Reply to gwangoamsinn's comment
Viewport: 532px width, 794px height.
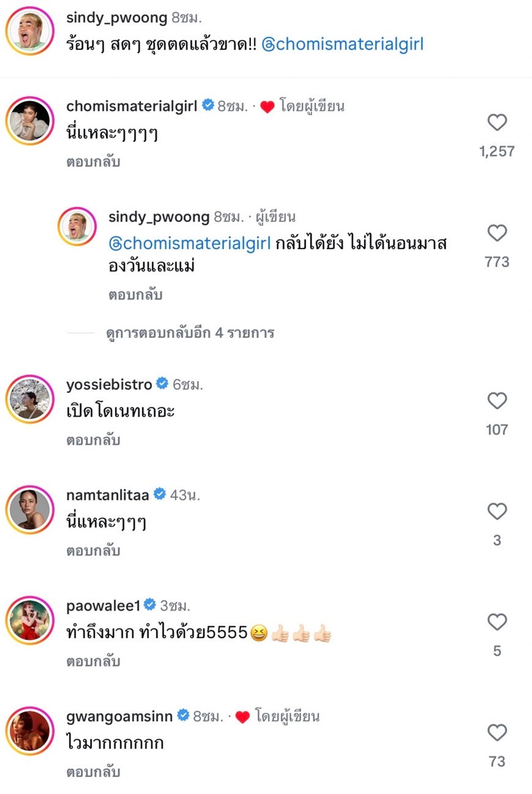[x=93, y=772]
